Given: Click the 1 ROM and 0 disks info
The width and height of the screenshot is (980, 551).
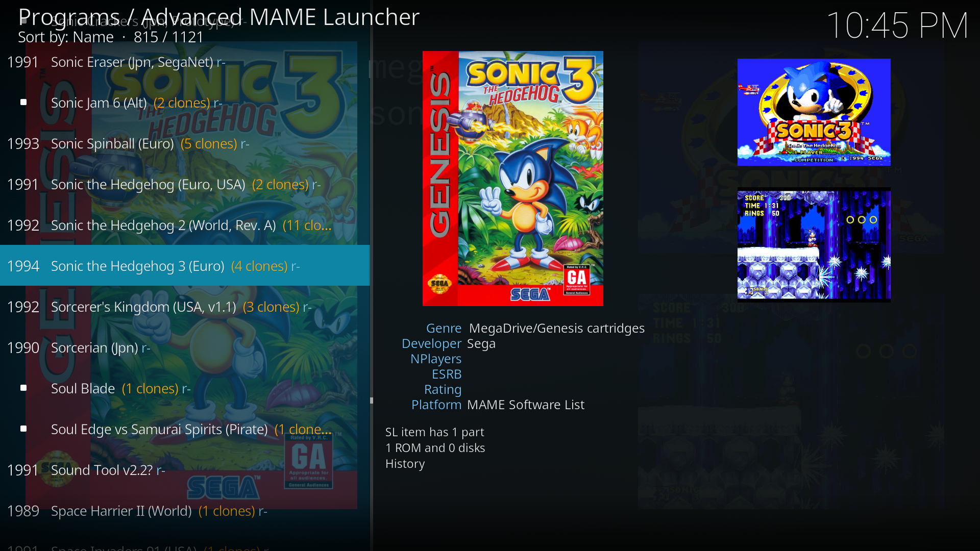Looking at the screenshot, I should click(435, 448).
